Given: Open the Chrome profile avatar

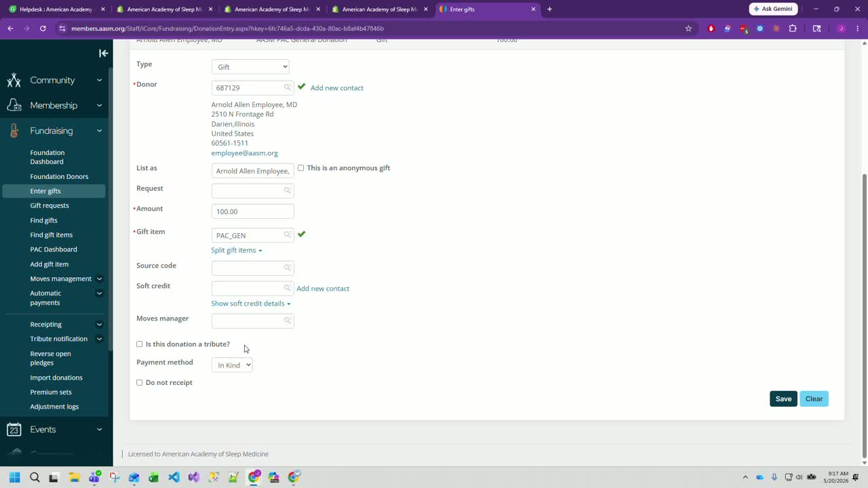Looking at the screenshot, I should [841, 28].
